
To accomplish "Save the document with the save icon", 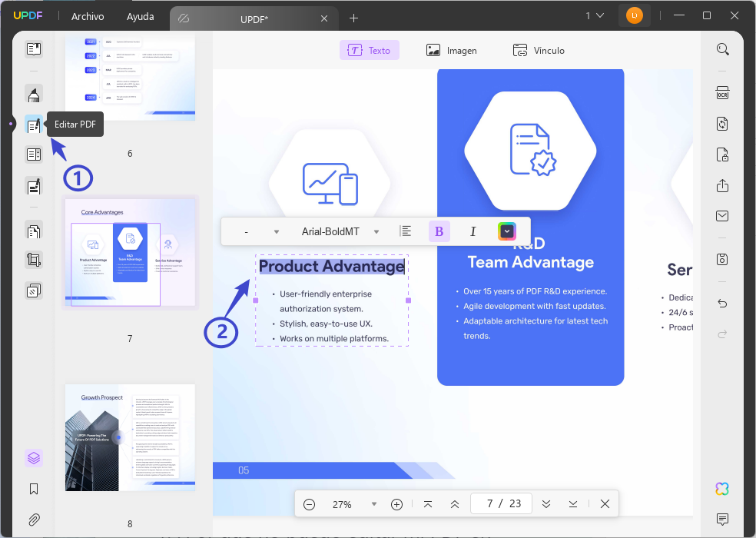I will pos(722,259).
